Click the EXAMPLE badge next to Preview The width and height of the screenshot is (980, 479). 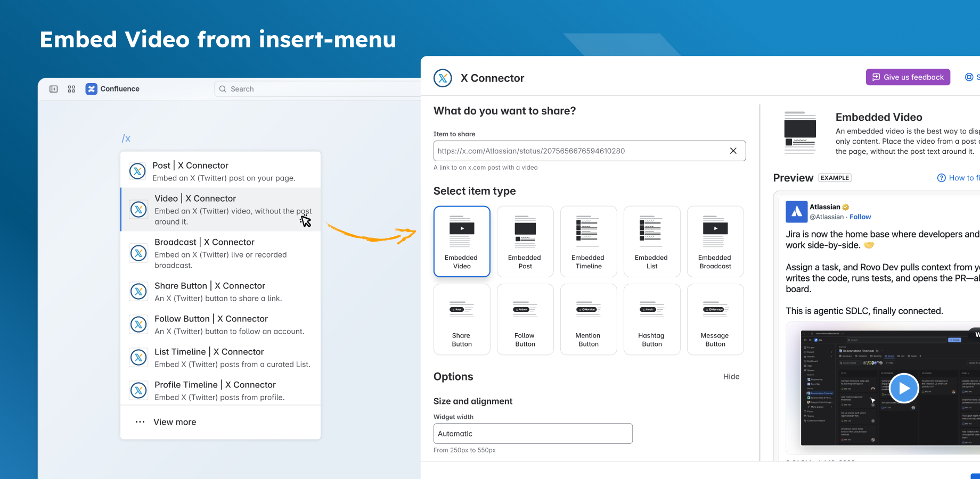click(x=835, y=178)
